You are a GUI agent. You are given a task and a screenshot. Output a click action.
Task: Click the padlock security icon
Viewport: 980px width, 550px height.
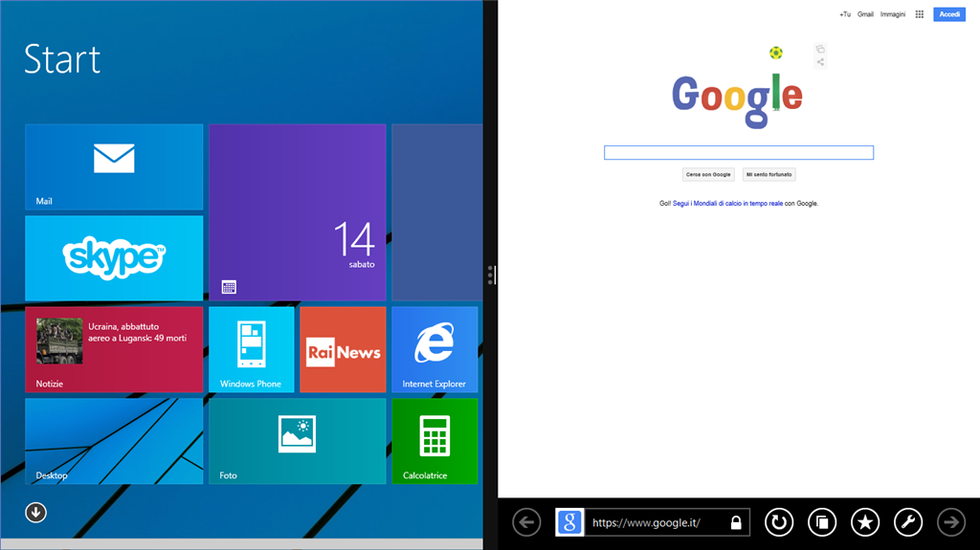click(736, 522)
